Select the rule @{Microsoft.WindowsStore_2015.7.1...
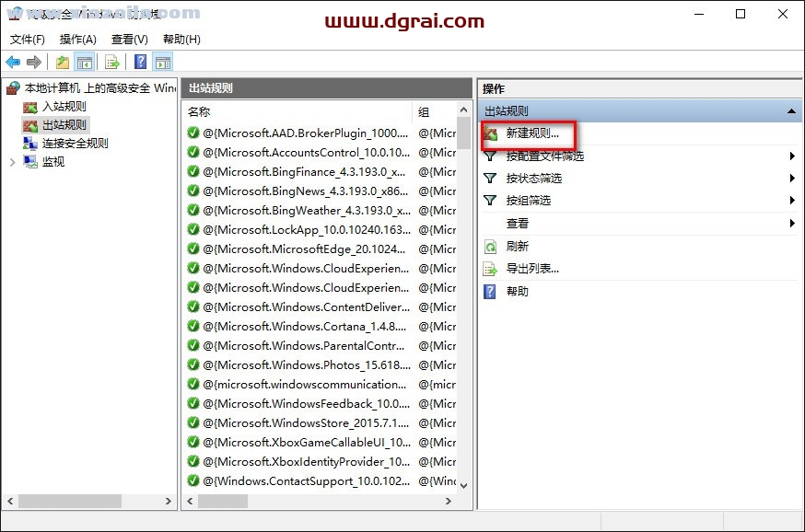 pos(307,423)
